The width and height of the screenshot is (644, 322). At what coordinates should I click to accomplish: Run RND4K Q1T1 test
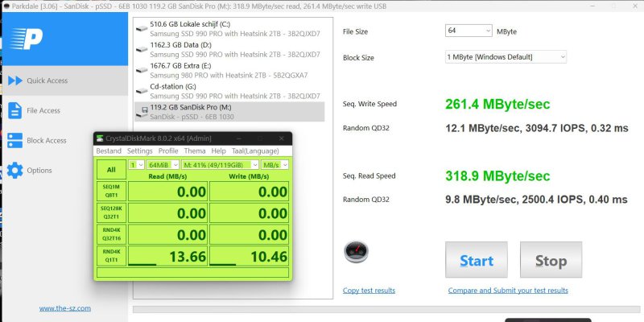point(111,255)
